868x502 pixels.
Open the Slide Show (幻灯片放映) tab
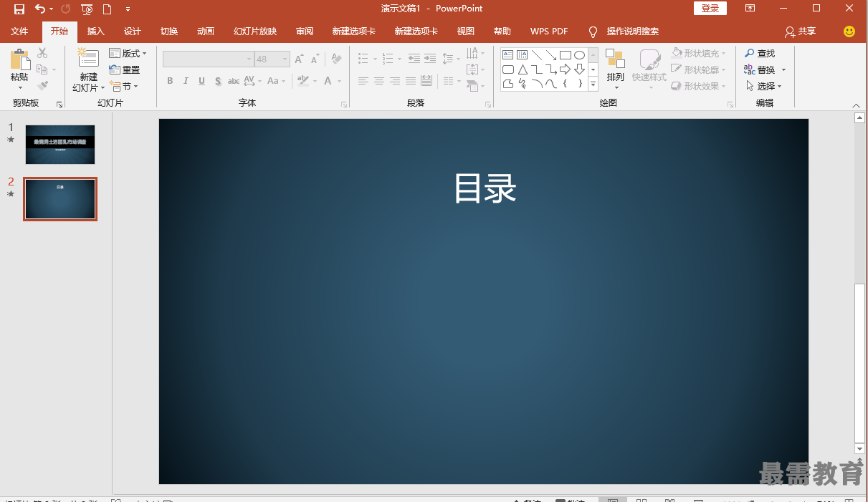click(x=255, y=32)
